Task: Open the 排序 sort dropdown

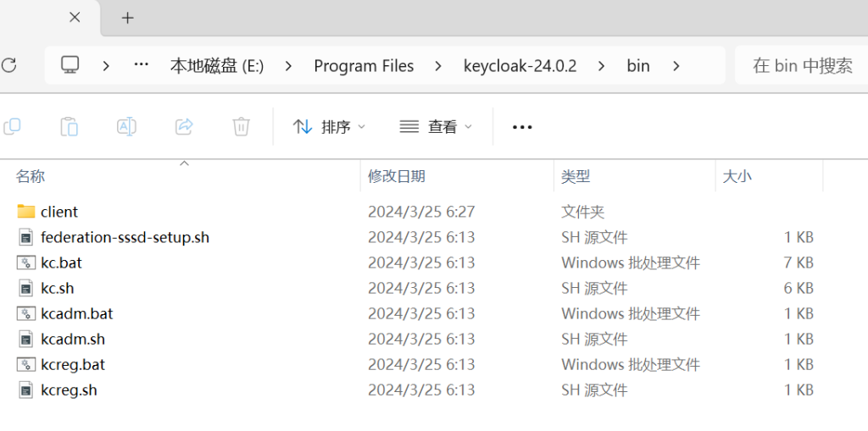Action: (330, 127)
